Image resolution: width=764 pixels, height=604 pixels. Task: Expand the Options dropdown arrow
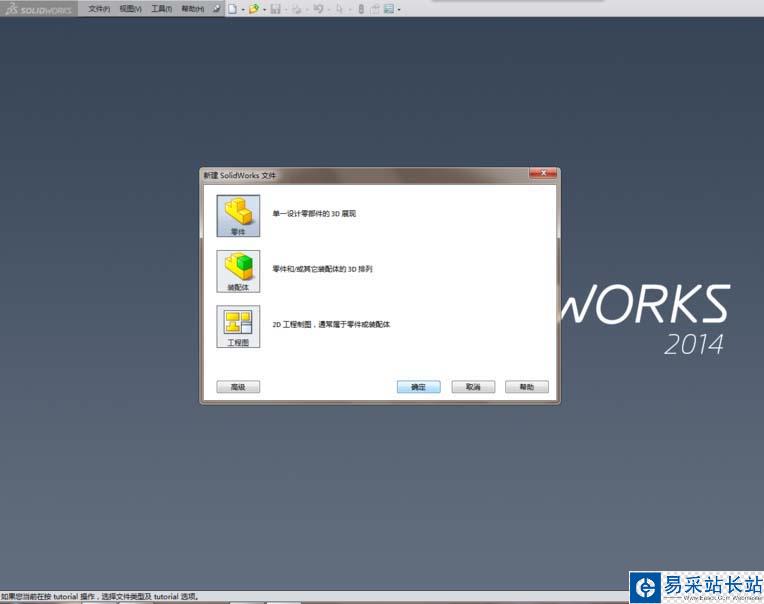click(399, 9)
